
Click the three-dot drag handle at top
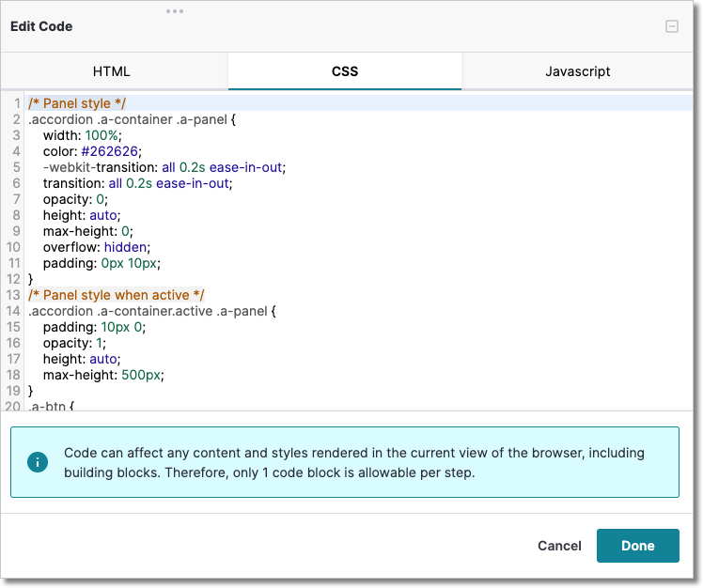pyautogui.click(x=175, y=11)
